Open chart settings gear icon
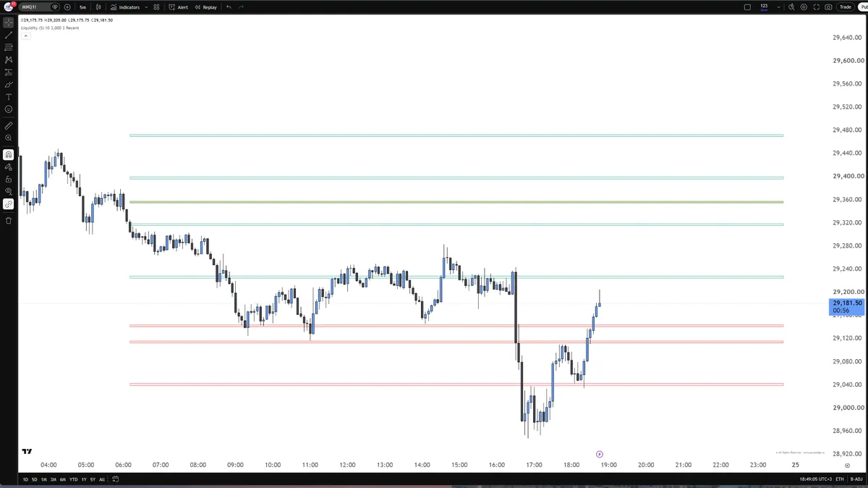The image size is (868, 488). coord(804,7)
